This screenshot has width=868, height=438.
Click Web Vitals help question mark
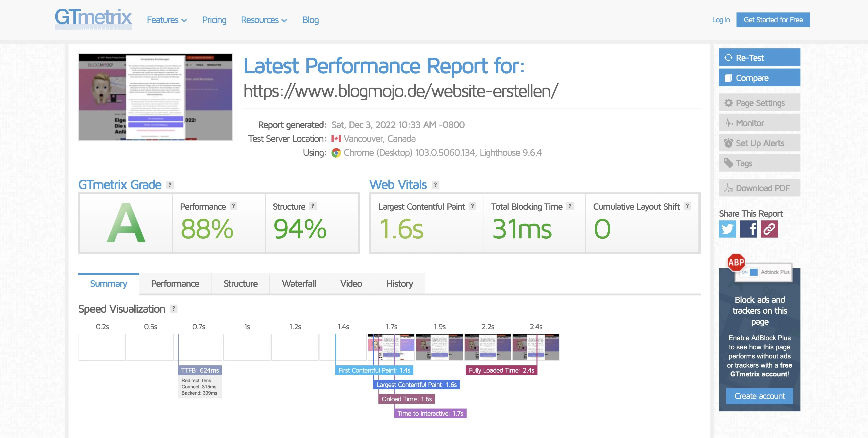[435, 185]
